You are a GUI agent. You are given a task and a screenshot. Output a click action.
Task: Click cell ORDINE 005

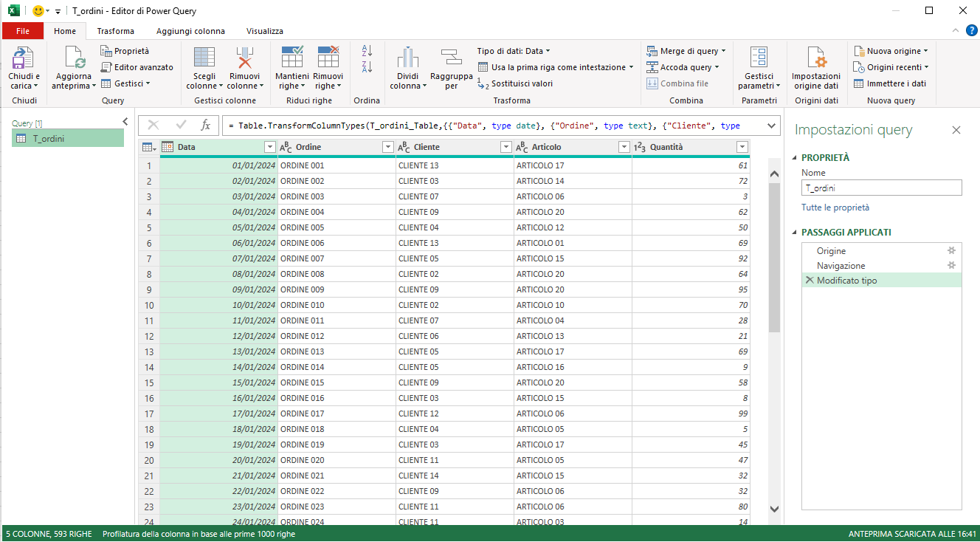point(337,227)
